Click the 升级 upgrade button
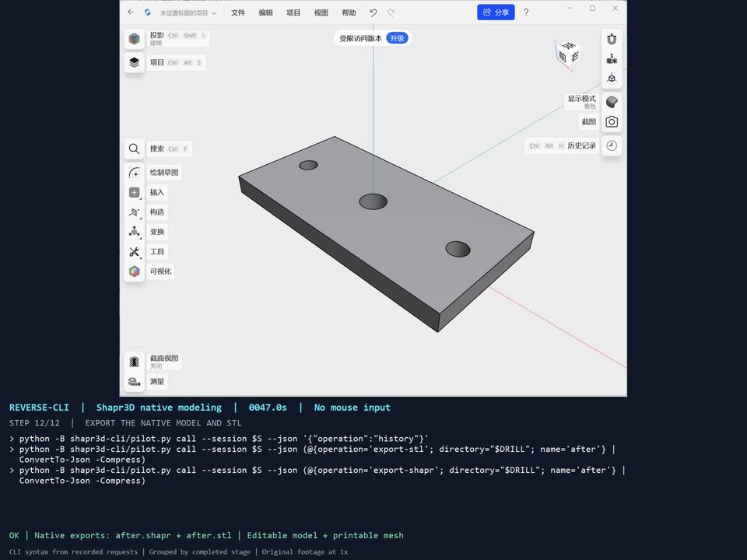Screen dimensions: 747x560 pyautogui.click(x=397, y=38)
